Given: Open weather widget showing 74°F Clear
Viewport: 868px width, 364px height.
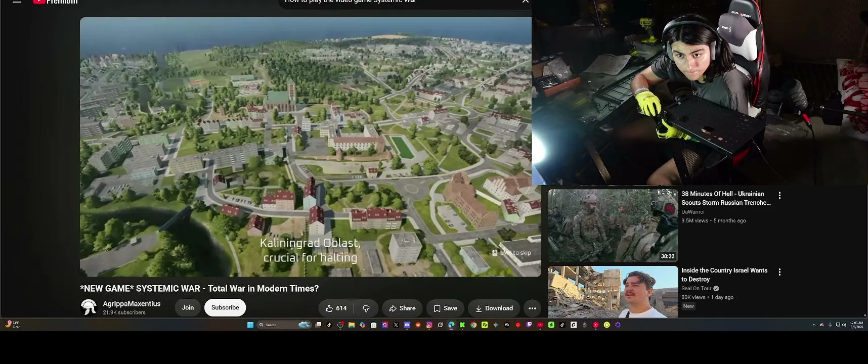Looking at the screenshot, I should (x=12, y=325).
